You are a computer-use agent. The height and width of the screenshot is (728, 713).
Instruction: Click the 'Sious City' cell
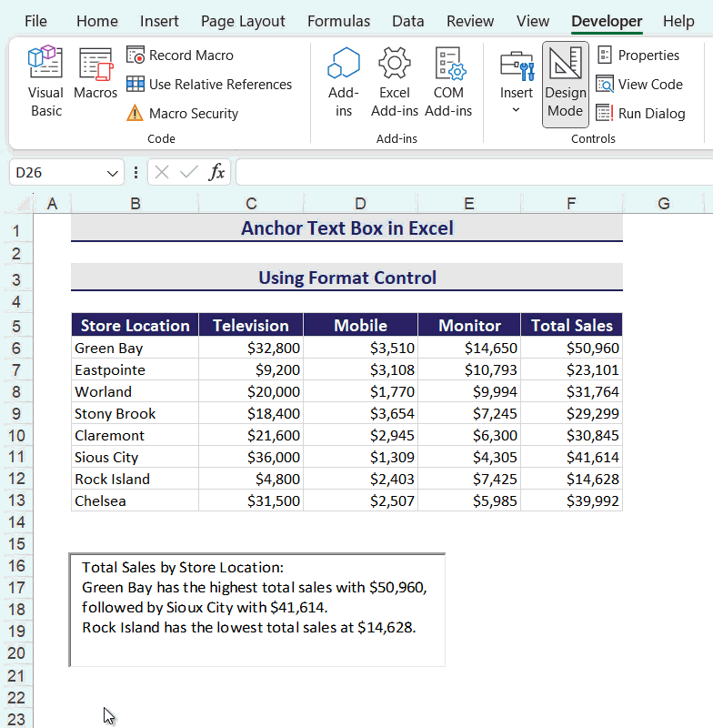[x=135, y=457]
